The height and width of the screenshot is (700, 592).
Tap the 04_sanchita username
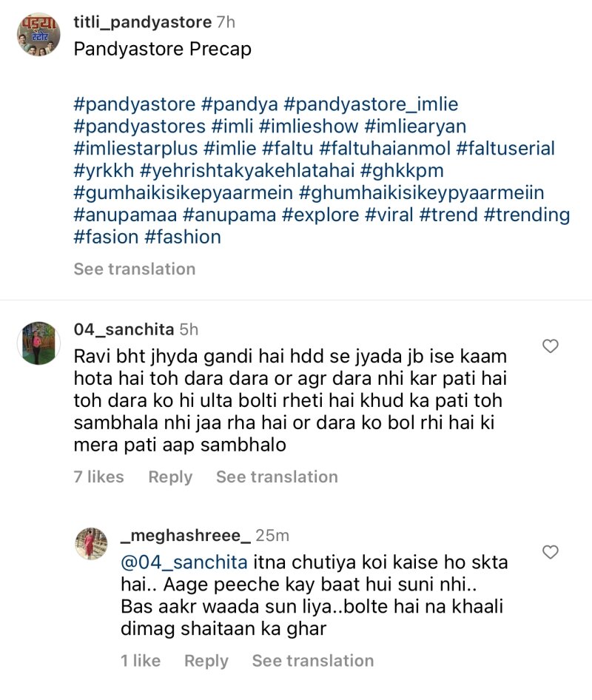click(124, 329)
